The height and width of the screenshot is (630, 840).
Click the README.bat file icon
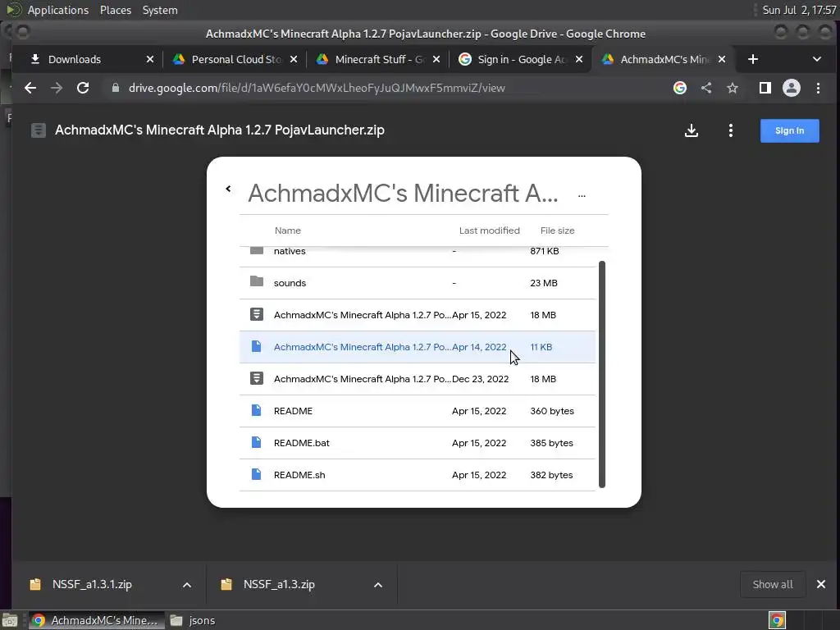pos(256,442)
